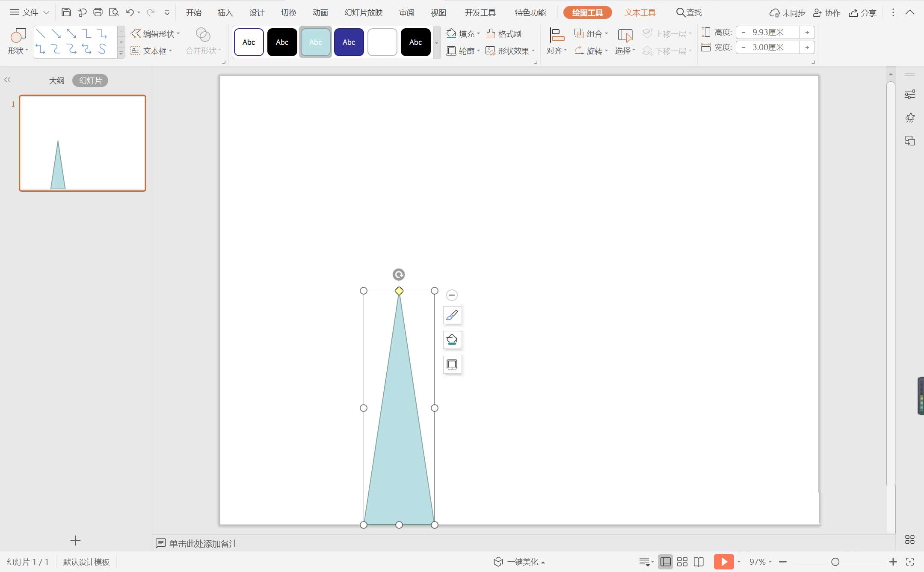Viewport: 924px width, 572px height.
Task: Open the Insert (插入) ribbon tab
Action: (225, 13)
